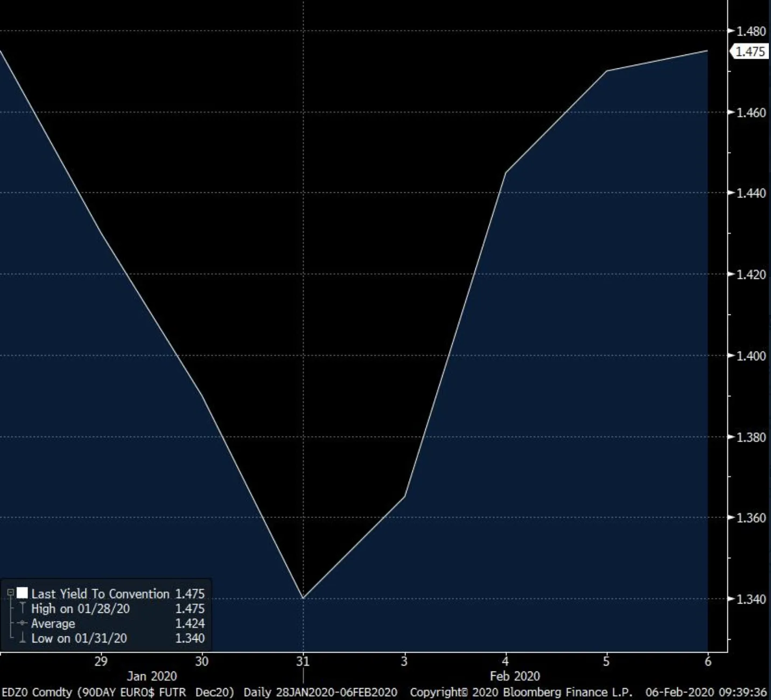
Task: Click the chart line's lowest point at Jan 31
Action: tap(303, 598)
